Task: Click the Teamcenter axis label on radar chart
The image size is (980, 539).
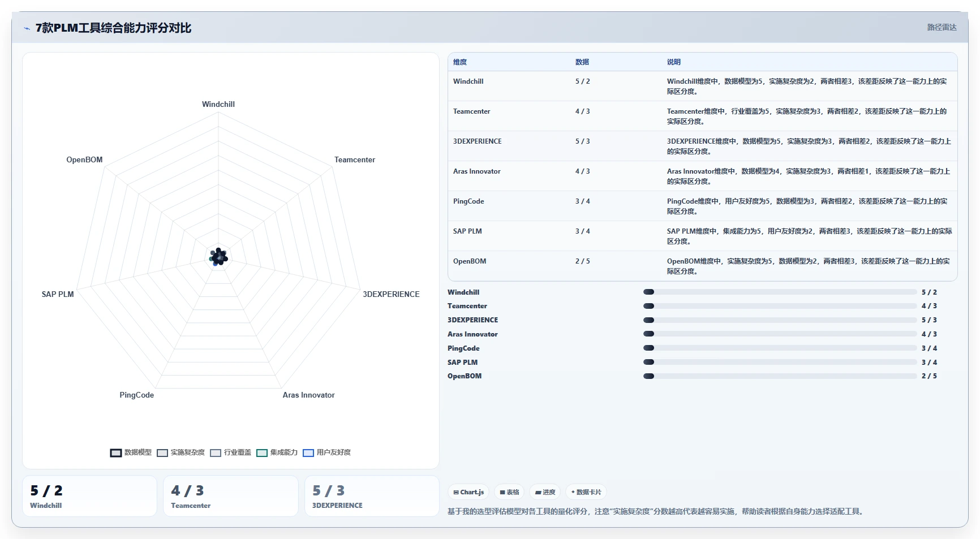Action: 355,159
